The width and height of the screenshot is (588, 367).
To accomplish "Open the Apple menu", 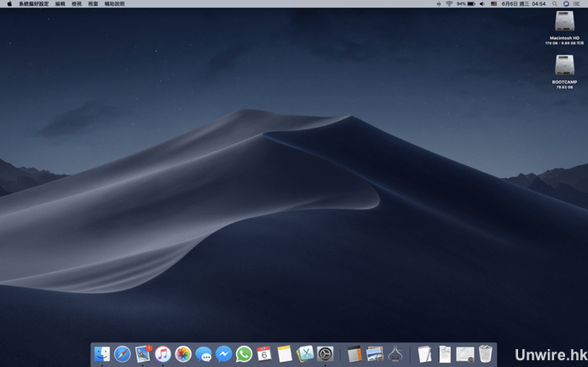I will pos(9,3).
